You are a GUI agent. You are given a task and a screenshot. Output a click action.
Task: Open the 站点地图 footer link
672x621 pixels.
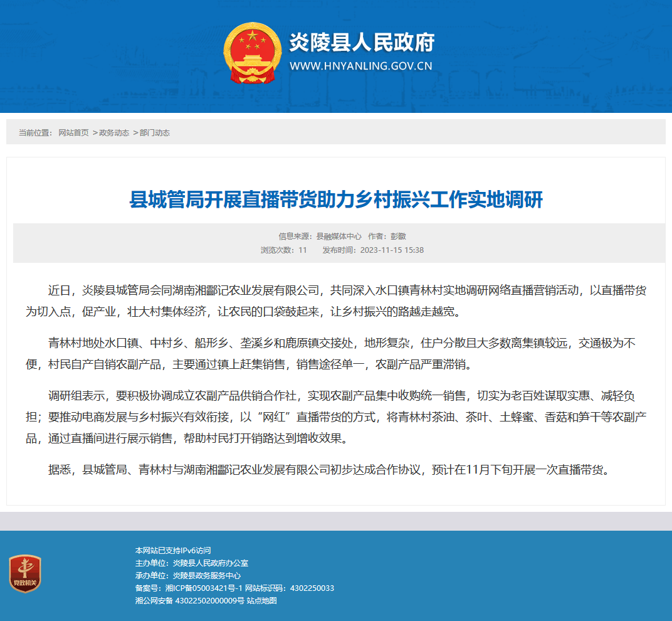pos(261,600)
